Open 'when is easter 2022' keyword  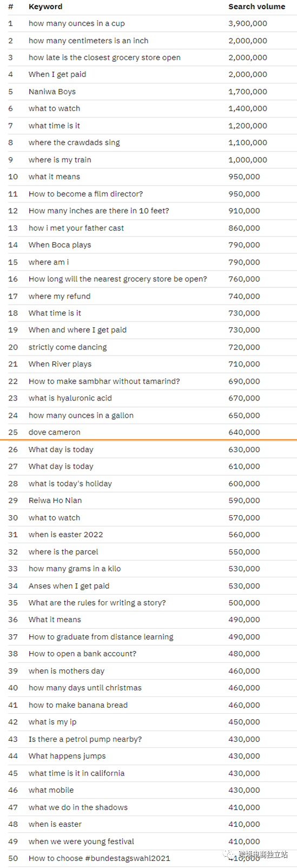tap(66, 534)
